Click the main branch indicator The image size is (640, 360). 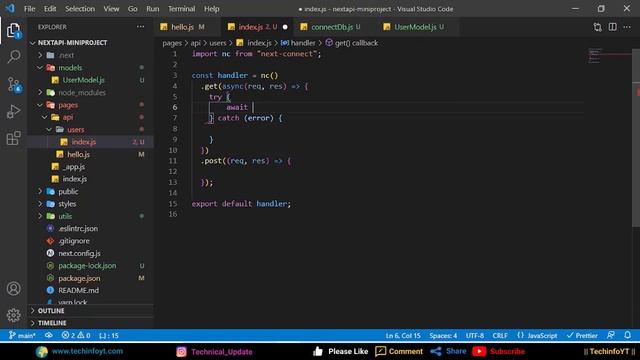click(x=22, y=336)
